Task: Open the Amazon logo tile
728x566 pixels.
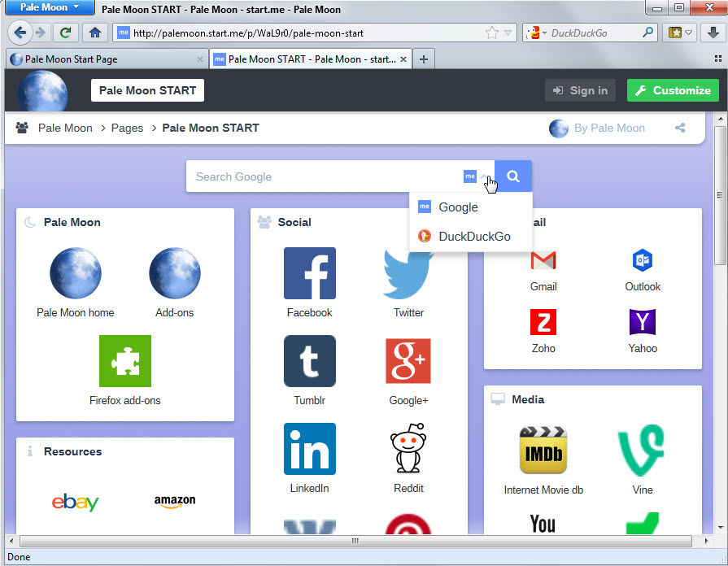Action: tap(175, 501)
